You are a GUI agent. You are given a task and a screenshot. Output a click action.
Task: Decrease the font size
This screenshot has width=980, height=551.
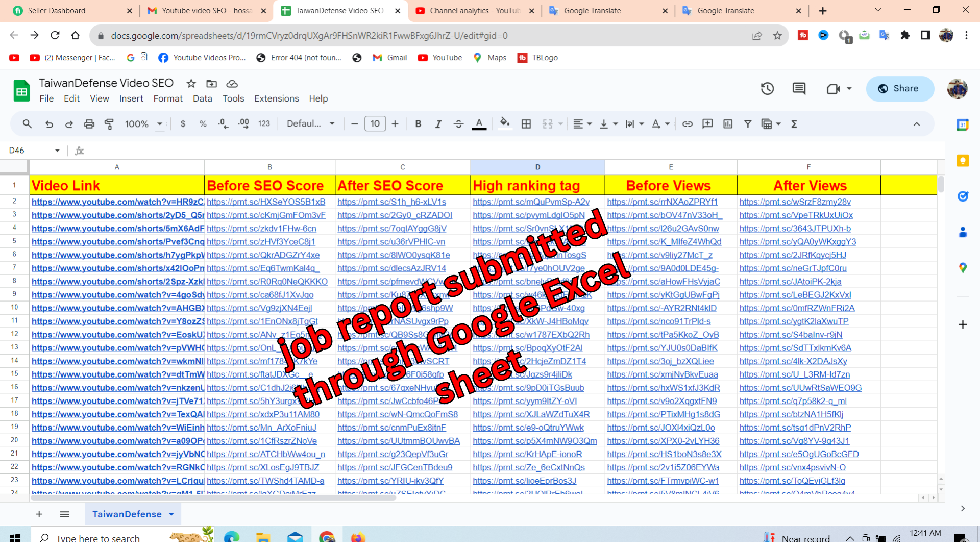[x=355, y=124]
